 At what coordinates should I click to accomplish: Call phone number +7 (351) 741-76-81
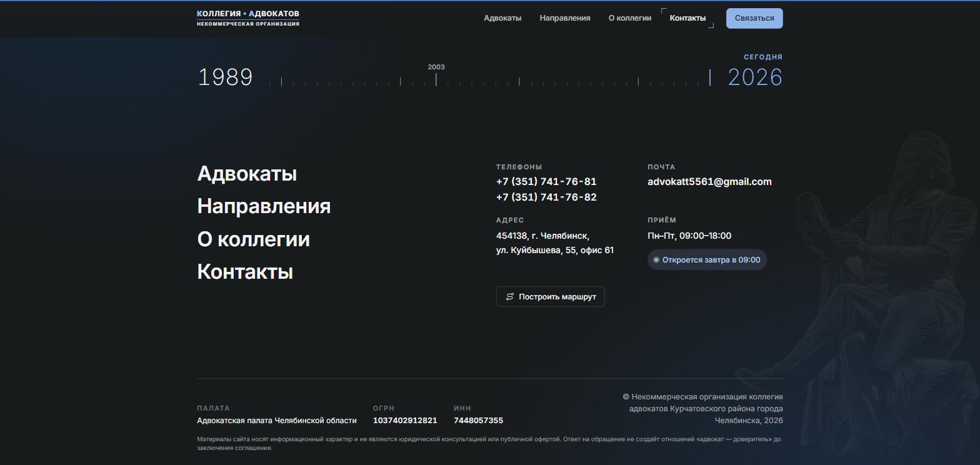click(546, 182)
